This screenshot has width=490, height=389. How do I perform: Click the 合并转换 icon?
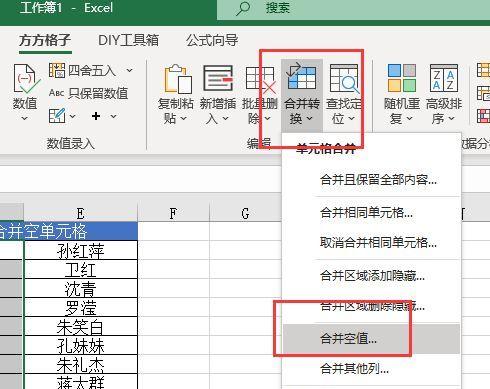301,77
